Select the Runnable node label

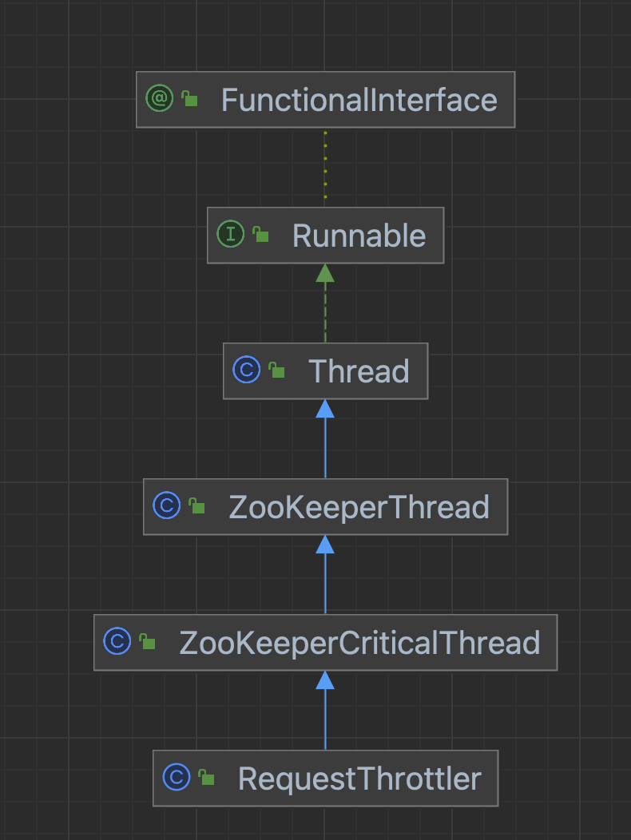359,236
